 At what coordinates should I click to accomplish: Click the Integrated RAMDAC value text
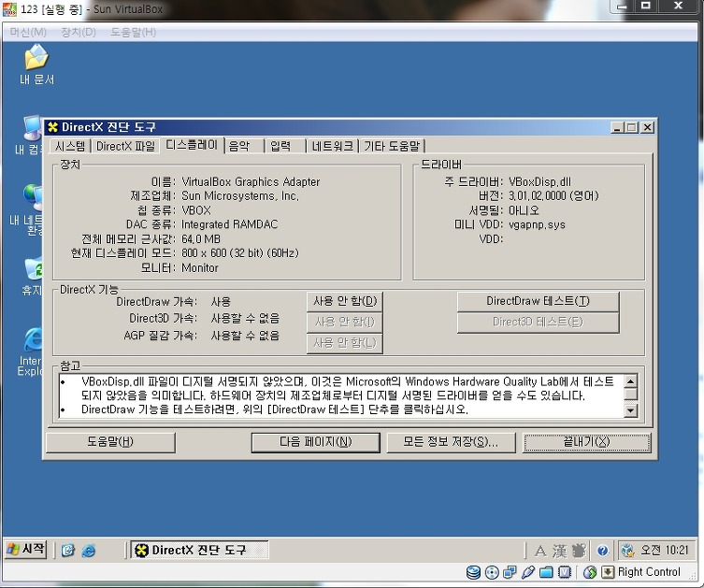pyautogui.click(x=229, y=224)
